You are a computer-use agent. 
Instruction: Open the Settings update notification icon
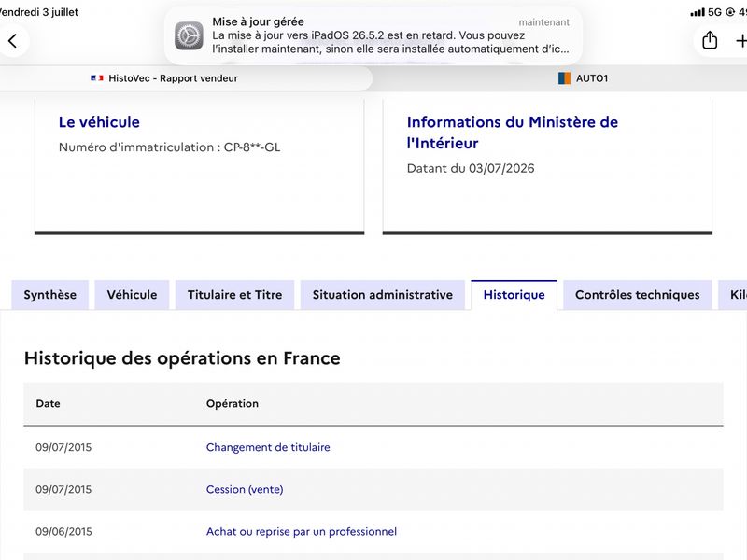tap(189, 35)
